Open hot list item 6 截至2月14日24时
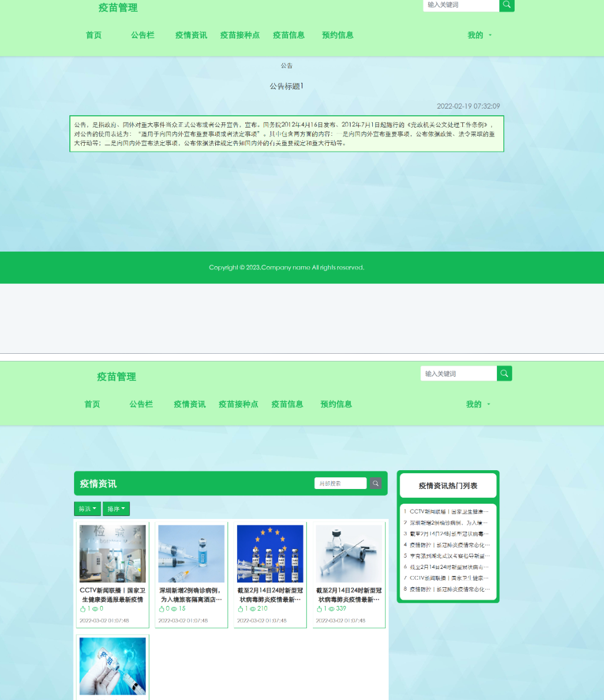 click(448, 567)
